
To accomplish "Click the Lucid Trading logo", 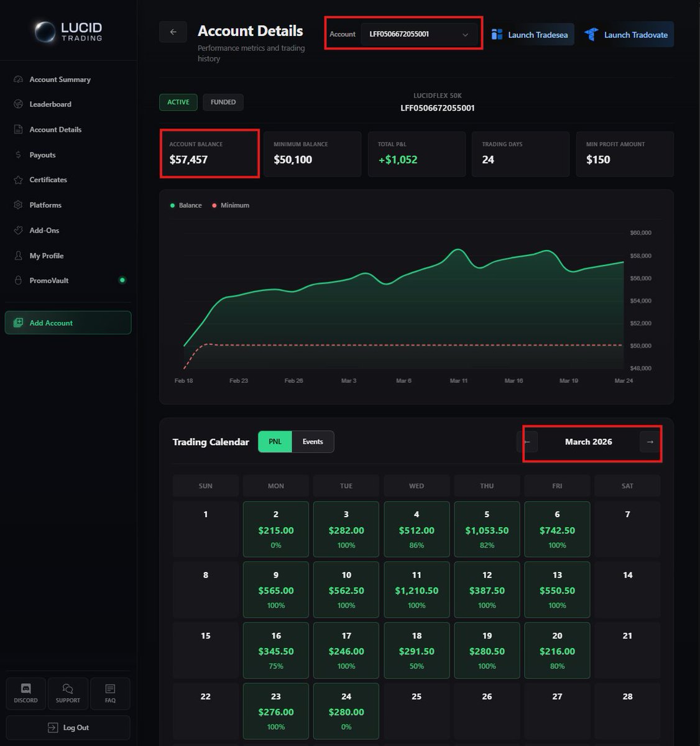I will click(68, 32).
